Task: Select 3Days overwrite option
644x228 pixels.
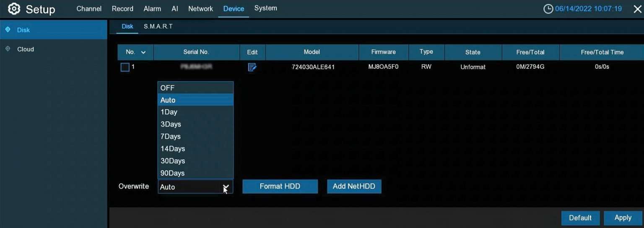Action: pyautogui.click(x=195, y=124)
